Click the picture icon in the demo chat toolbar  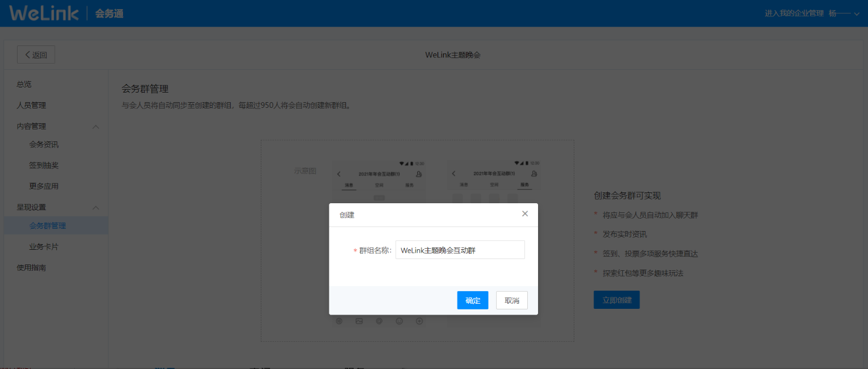(359, 321)
